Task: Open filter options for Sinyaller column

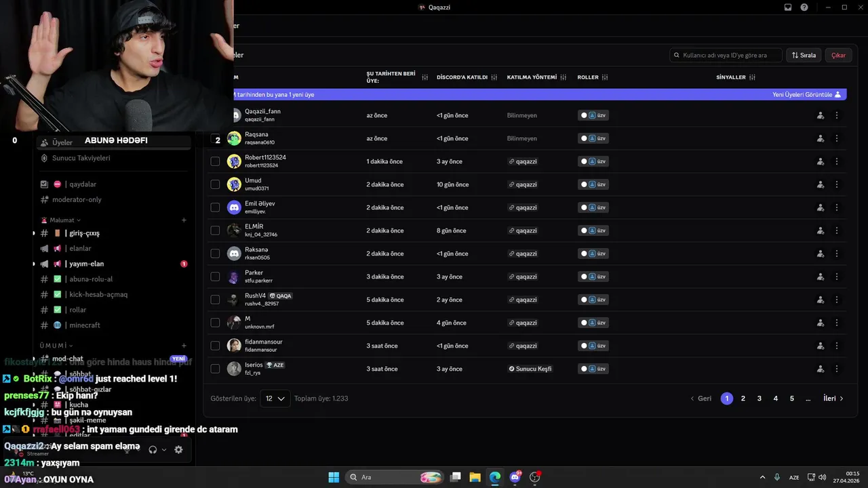Action: (753, 77)
